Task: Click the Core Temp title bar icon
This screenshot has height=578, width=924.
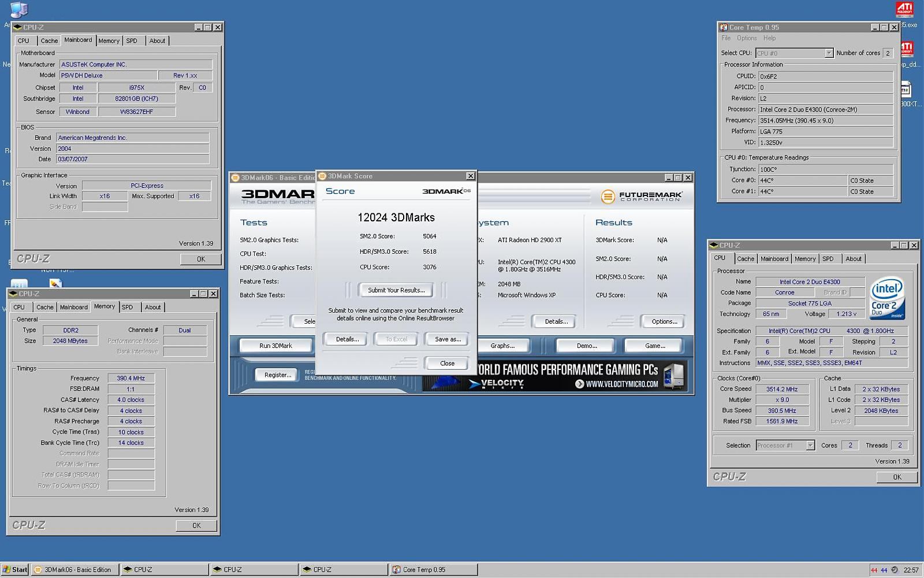Action: coord(723,27)
